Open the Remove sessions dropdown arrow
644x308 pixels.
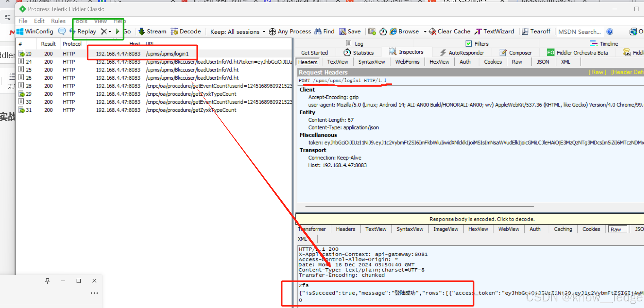point(110,32)
